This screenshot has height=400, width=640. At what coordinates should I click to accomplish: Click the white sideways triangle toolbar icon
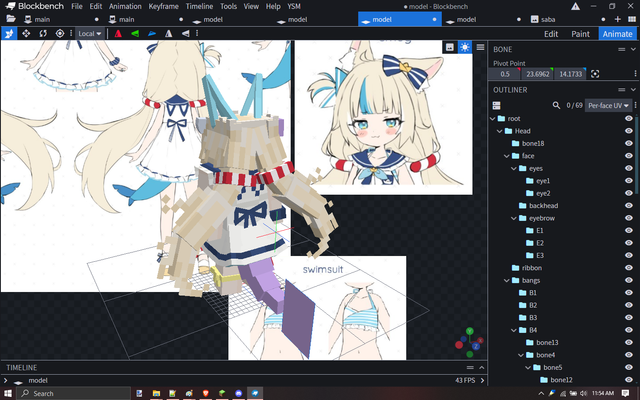[x=185, y=33]
